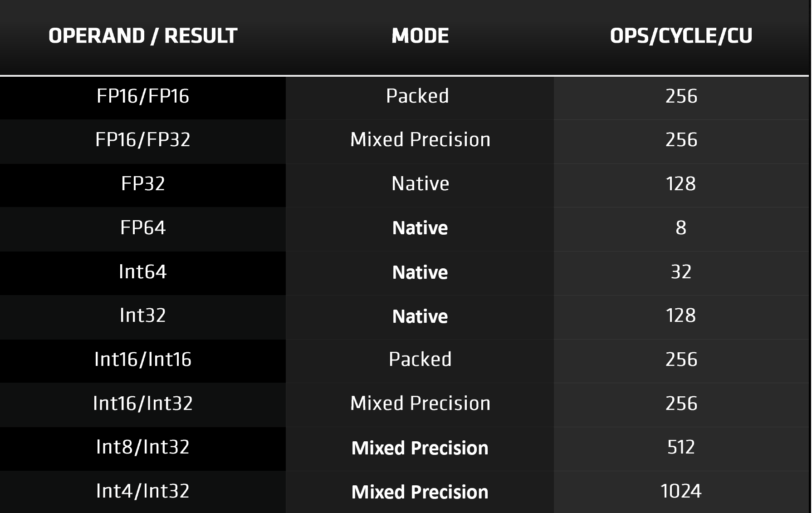Click the MODE column header
The height and width of the screenshot is (513, 812).
coord(420,36)
